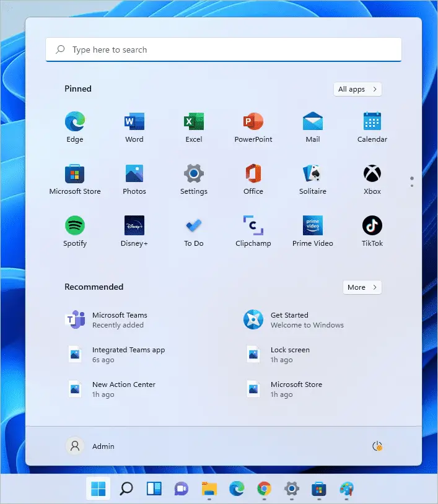Launch PowerPoint from pinned apps
Screen dimensions: 438x504
(x=253, y=127)
